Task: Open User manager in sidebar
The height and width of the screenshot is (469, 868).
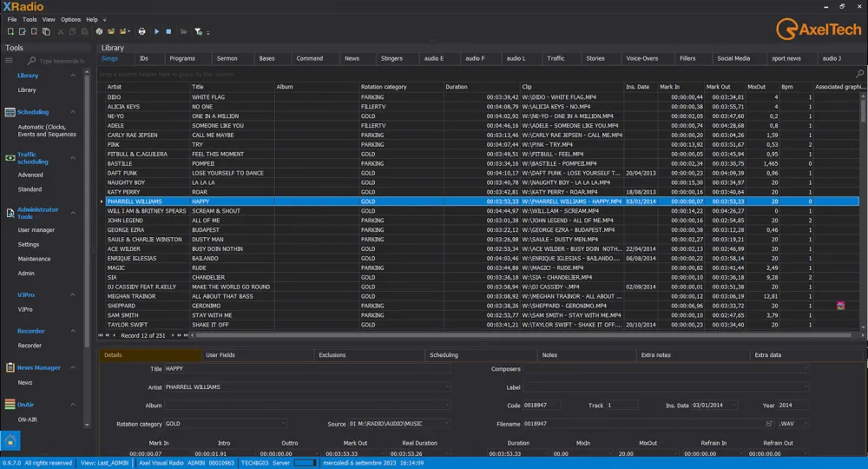Action: (x=36, y=230)
